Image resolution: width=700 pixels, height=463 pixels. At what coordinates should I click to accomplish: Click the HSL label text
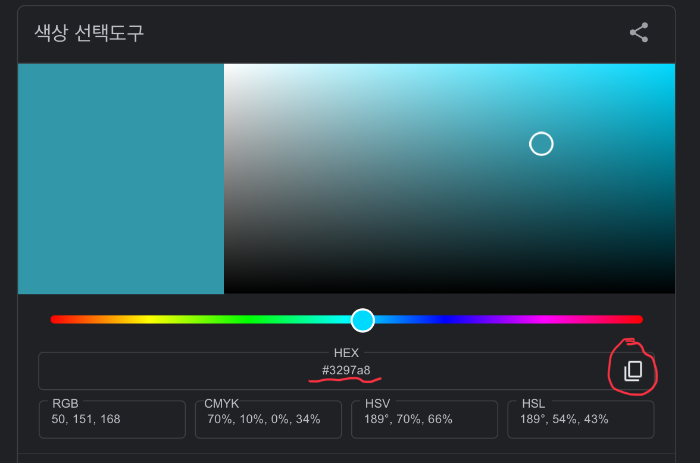pyautogui.click(x=533, y=404)
